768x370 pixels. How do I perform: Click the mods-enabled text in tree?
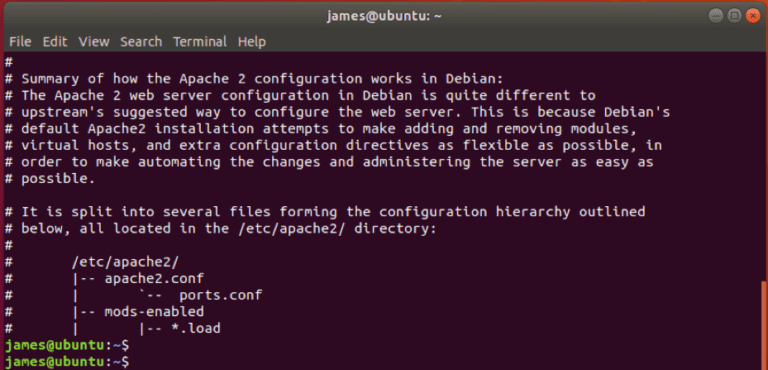click(x=154, y=312)
